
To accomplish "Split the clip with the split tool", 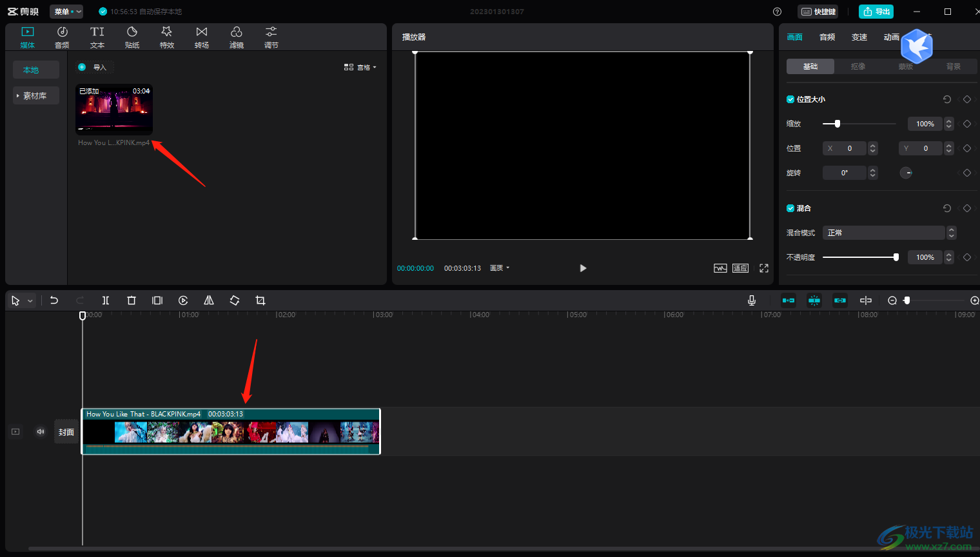I will [x=106, y=300].
